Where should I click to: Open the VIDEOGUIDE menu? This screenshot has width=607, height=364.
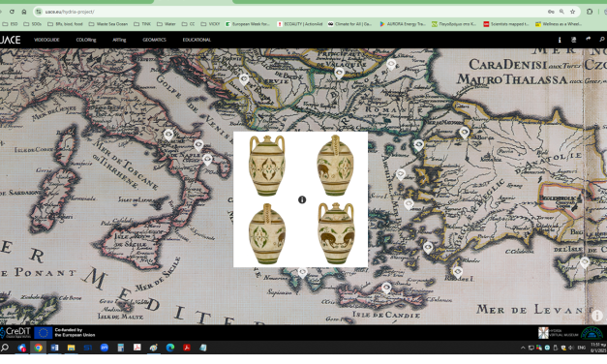[46, 40]
